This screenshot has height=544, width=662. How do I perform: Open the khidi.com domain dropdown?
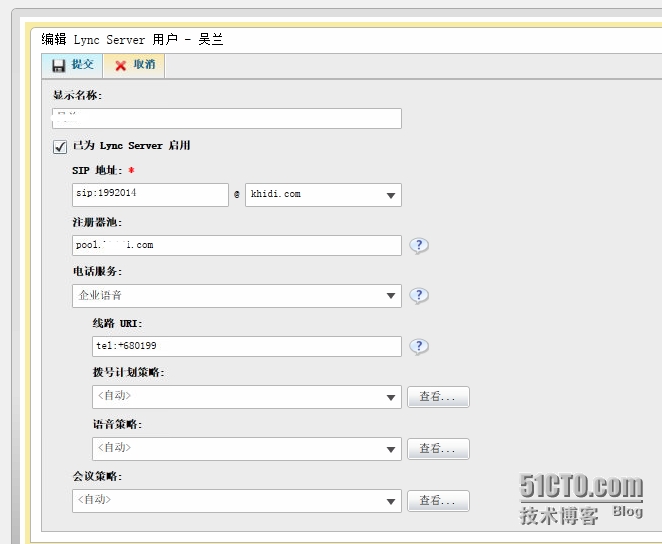pyautogui.click(x=323, y=195)
